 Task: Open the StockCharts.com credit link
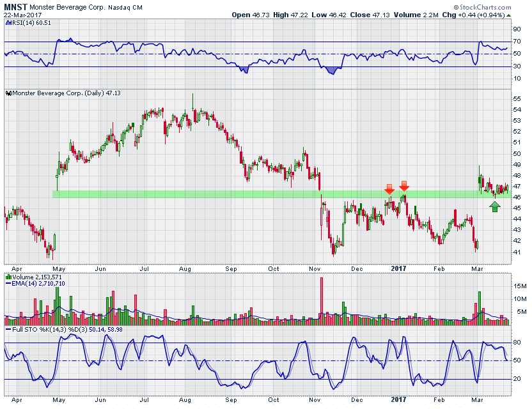click(x=482, y=7)
